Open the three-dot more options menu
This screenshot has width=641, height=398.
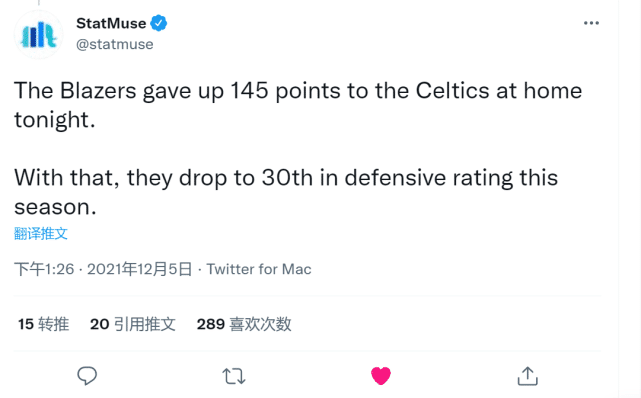(x=591, y=23)
